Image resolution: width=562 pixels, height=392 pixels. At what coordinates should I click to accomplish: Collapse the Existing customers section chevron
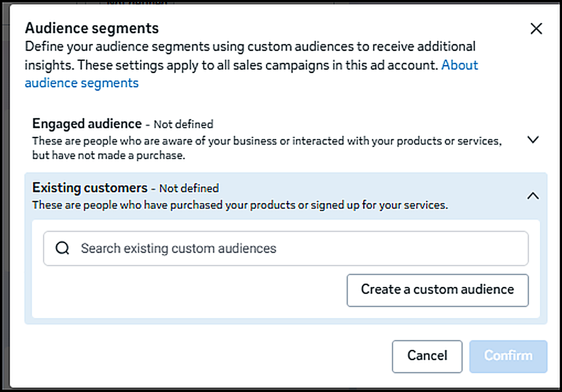(533, 196)
